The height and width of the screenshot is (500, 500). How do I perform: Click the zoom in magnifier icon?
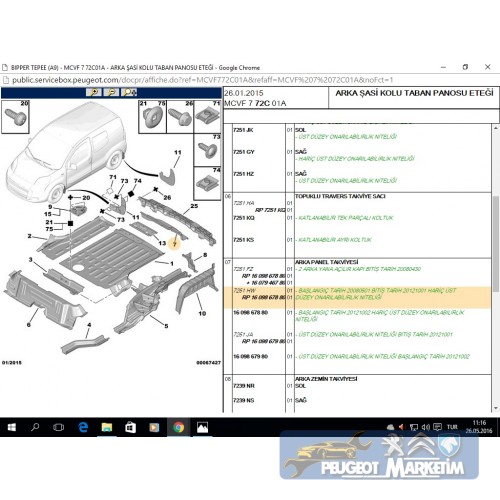click(x=94, y=92)
